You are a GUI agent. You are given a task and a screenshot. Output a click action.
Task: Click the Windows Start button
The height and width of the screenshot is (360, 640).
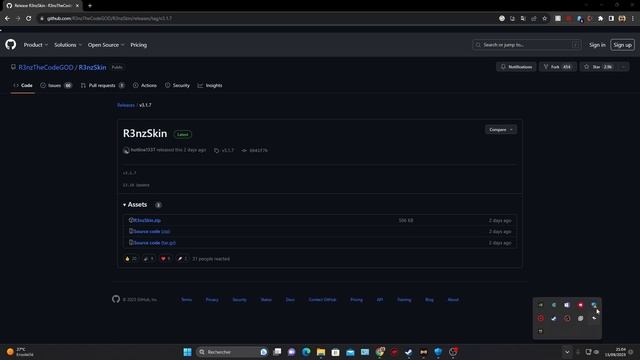click(187, 352)
